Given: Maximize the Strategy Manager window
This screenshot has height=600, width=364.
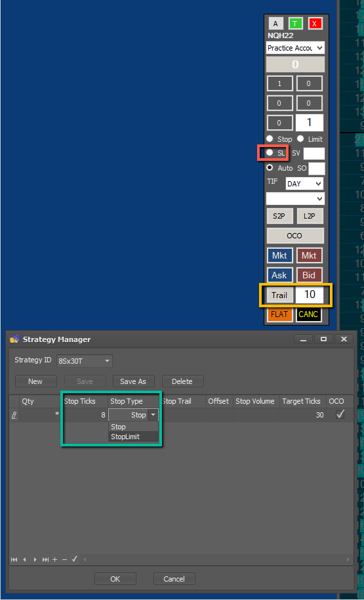Looking at the screenshot, I should (323, 339).
